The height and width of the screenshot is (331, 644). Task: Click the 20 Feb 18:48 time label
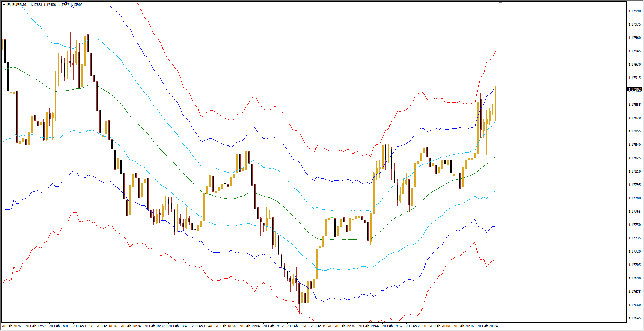coord(202,326)
